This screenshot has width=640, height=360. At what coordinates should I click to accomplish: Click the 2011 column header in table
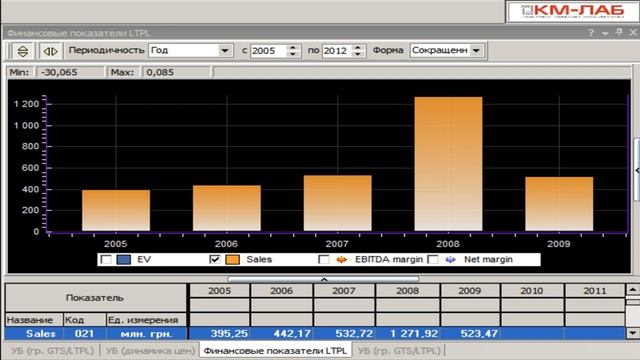coord(595,291)
